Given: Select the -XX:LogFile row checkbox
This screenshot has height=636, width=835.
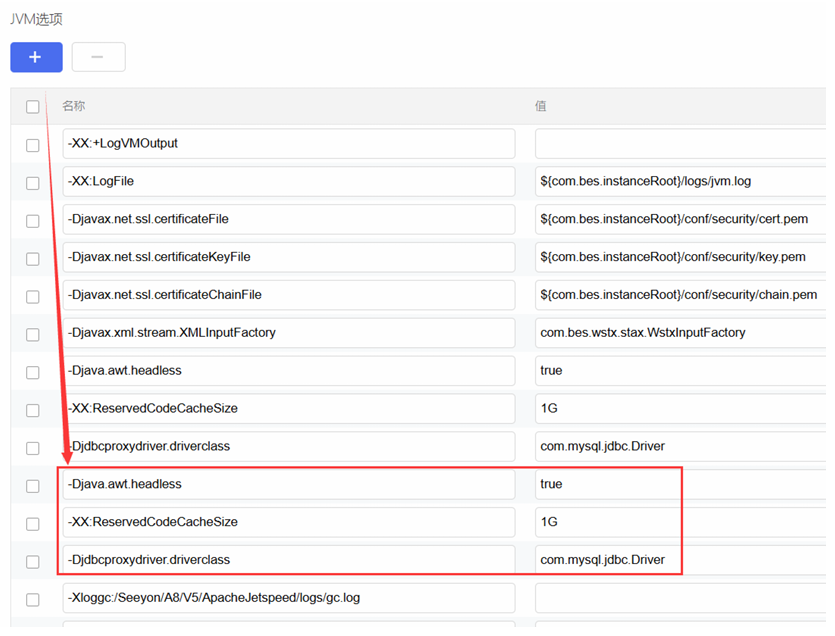Looking at the screenshot, I should pos(33,183).
